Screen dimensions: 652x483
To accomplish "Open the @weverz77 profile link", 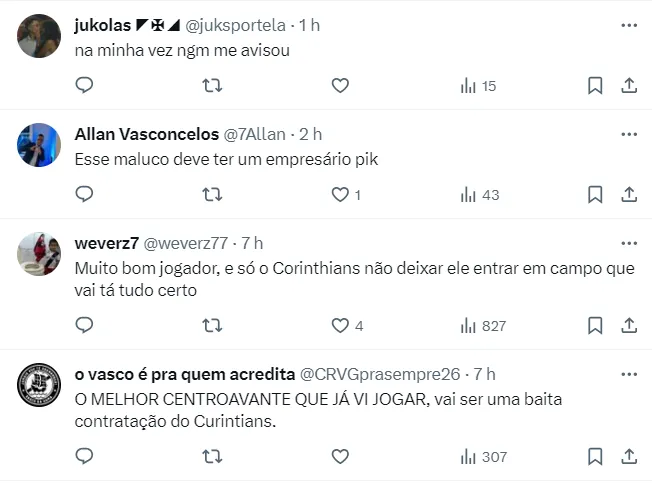I will 187,243.
